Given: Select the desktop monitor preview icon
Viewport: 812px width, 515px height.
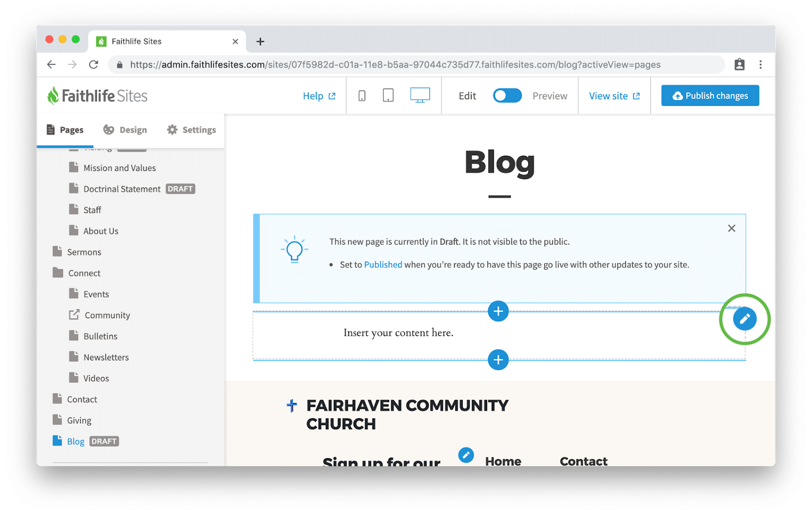Looking at the screenshot, I should click(420, 95).
